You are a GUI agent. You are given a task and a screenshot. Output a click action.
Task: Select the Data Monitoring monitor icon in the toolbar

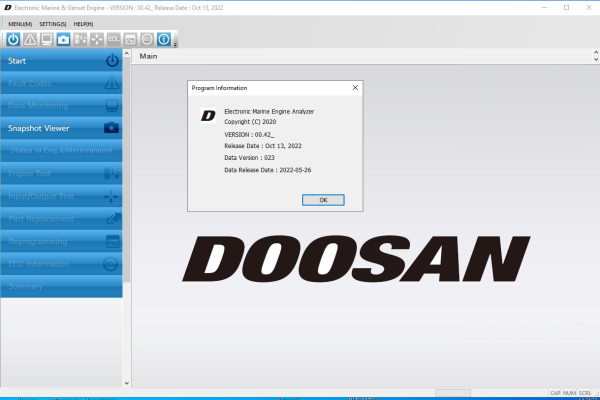(47, 39)
